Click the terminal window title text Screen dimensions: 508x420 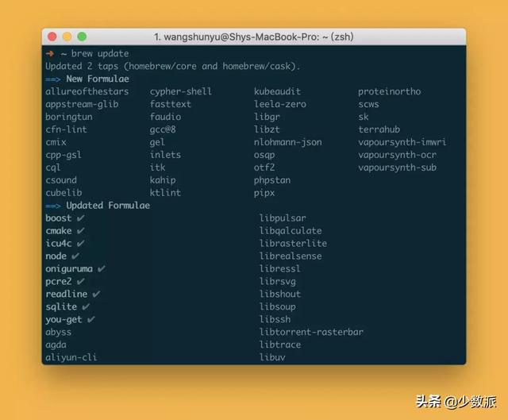(254, 37)
